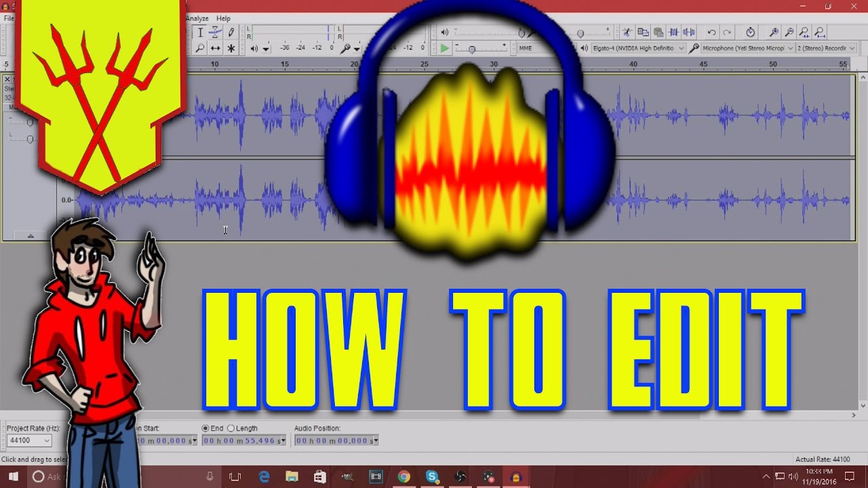Select the Selection (I-beam) tool
The height and width of the screenshot is (488, 868).
point(200,33)
